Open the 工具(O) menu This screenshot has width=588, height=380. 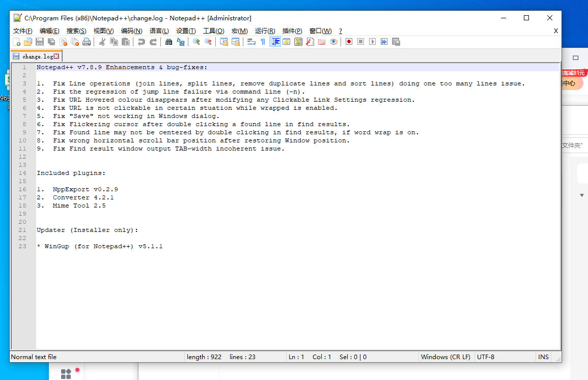[x=214, y=31]
